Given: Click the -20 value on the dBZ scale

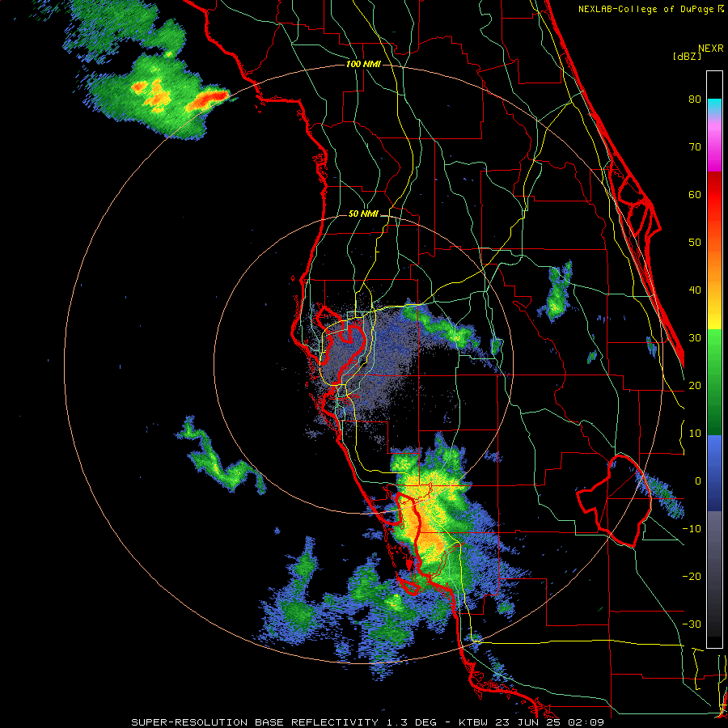Looking at the screenshot, I should [692, 576].
